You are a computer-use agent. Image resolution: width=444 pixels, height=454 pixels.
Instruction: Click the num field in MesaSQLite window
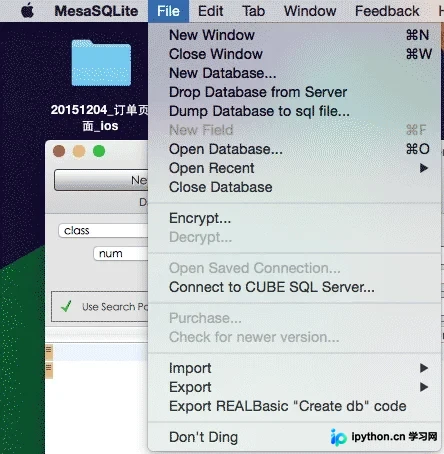(121, 254)
